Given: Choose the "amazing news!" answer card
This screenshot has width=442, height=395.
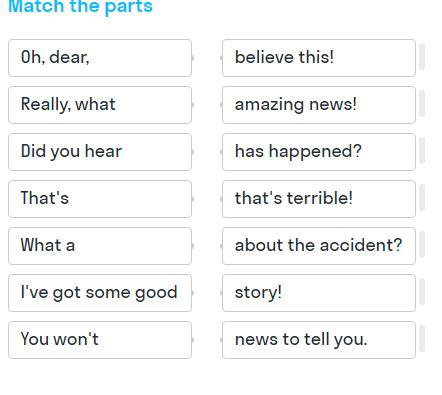Looking at the screenshot, I should [319, 105].
